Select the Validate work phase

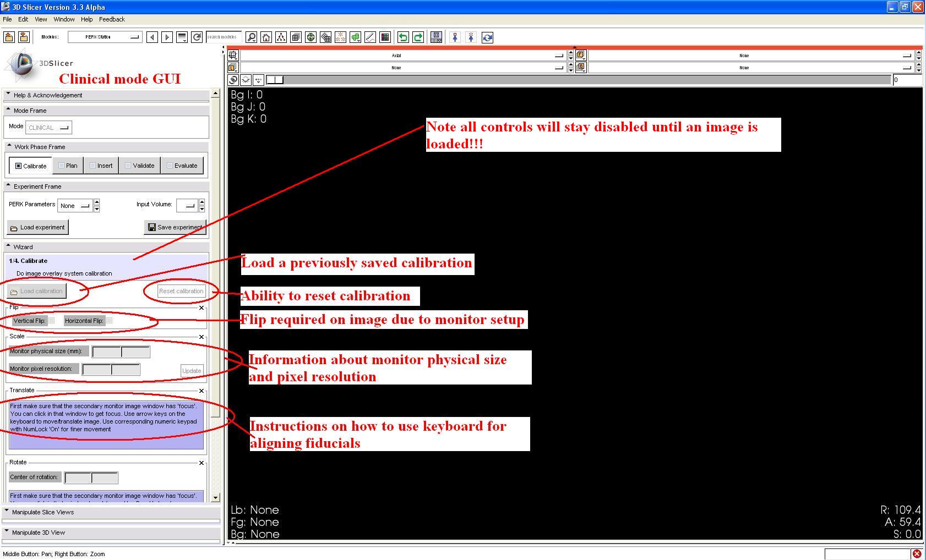pyautogui.click(x=140, y=166)
